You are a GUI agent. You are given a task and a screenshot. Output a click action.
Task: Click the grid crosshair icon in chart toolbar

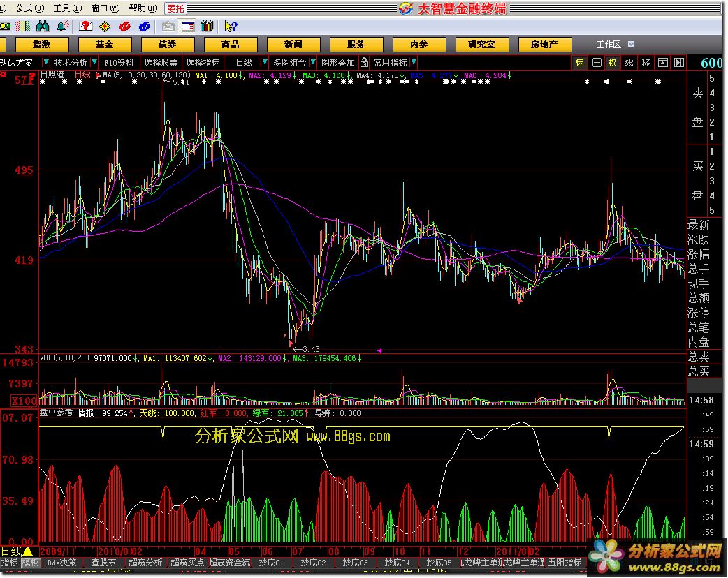597,63
